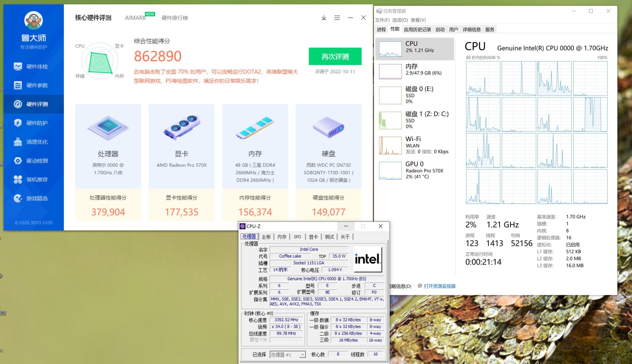Open 打开资源监视器 link
The image size is (632, 364).
point(439,286)
